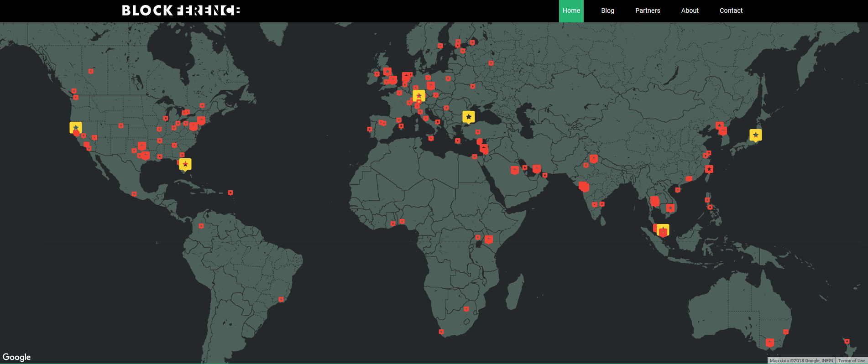Image resolution: width=868 pixels, height=364 pixels.
Task: Click the red marker in Saudi Arabia
Action: pos(515,170)
